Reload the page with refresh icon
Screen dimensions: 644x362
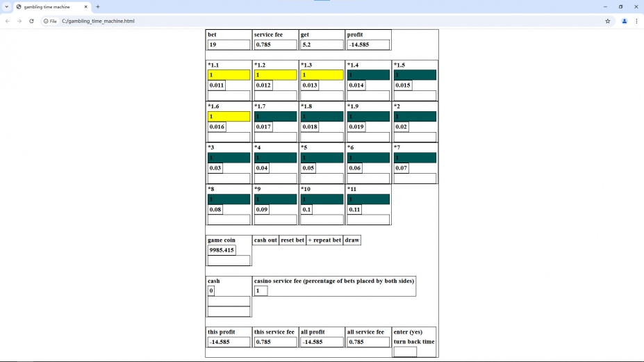pos(31,21)
